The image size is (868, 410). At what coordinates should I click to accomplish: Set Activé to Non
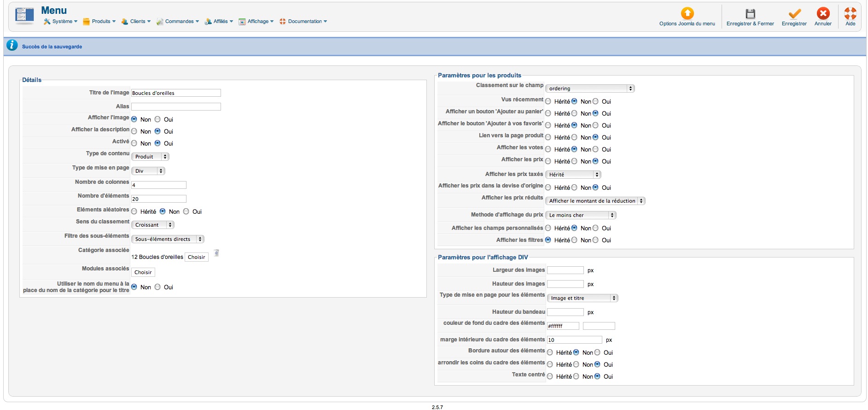[x=134, y=143]
